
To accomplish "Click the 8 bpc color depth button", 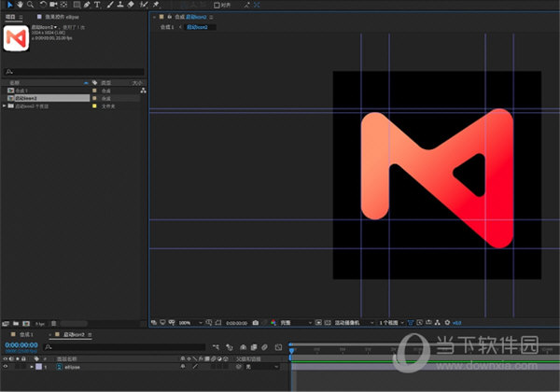I will [40, 324].
